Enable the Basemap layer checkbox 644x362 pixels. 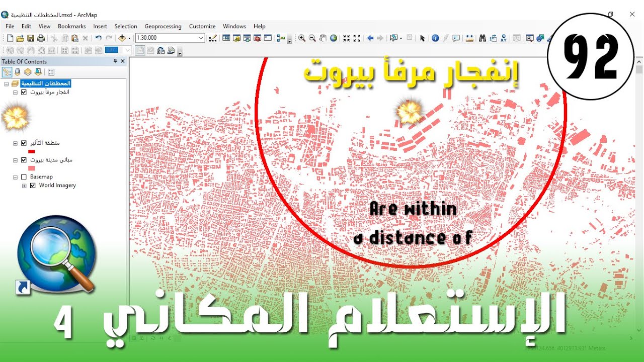24,177
